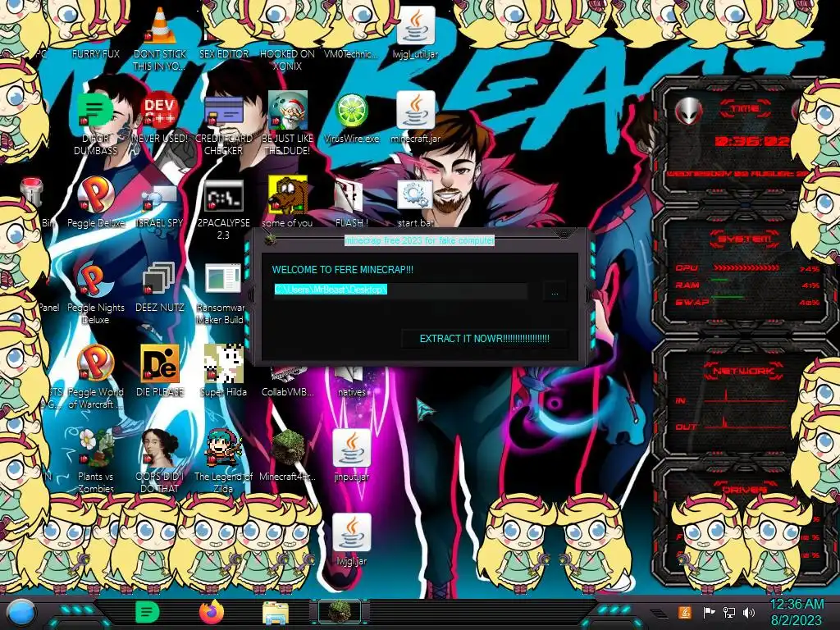This screenshot has height=630, width=840.
Task: Open the Ransomware Maker Build icon
Action: click(223, 279)
